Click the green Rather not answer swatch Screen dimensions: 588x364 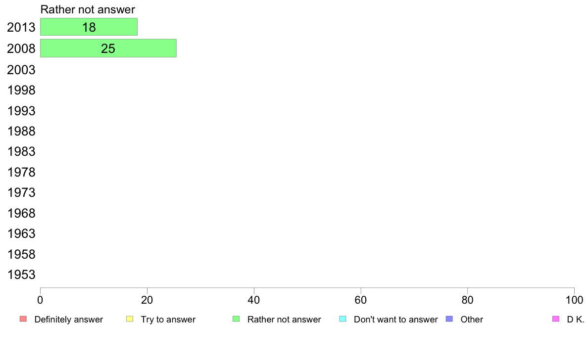point(236,319)
